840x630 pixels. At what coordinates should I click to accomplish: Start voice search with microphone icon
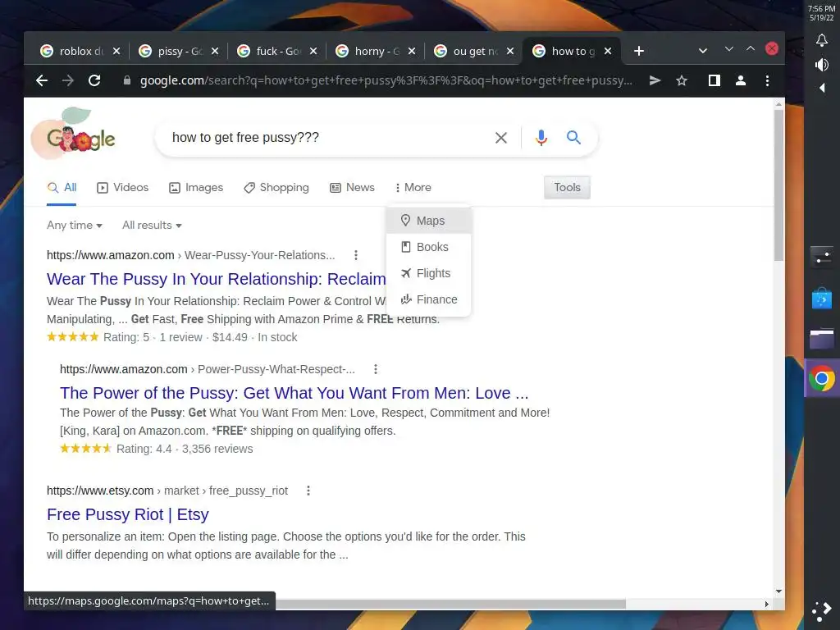point(541,138)
